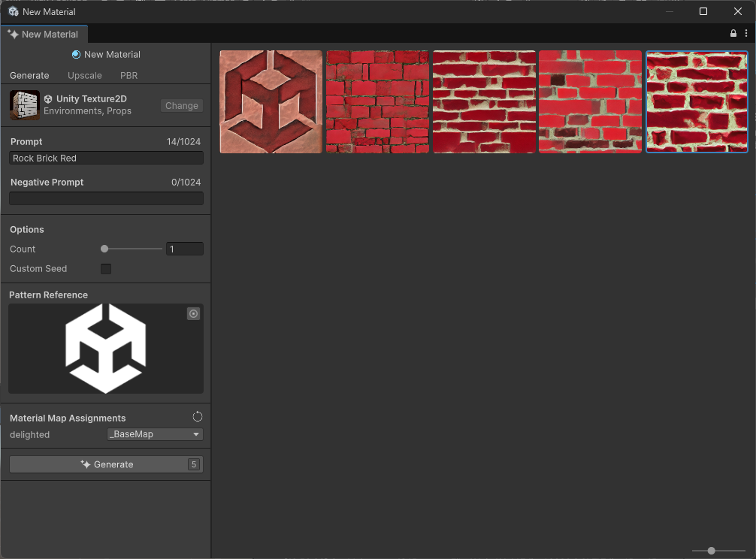756x559 pixels.
Task: Select the New Material window tab
Action: coord(44,35)
